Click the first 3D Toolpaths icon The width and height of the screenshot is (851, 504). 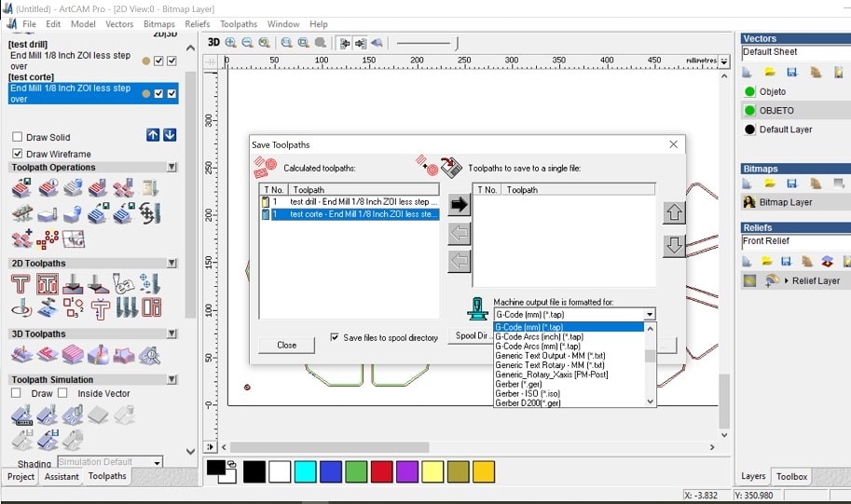[x=21, y=355]
